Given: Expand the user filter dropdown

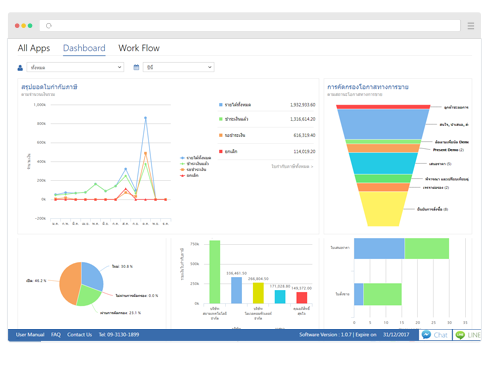Looking at the screenshot, I should (75, 67).
